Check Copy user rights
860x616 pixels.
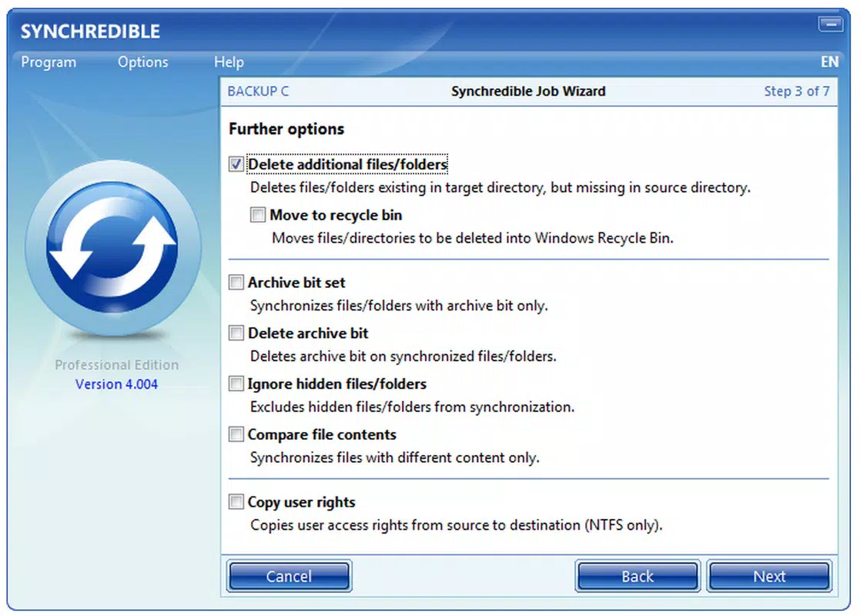click(x=236, y=501)
